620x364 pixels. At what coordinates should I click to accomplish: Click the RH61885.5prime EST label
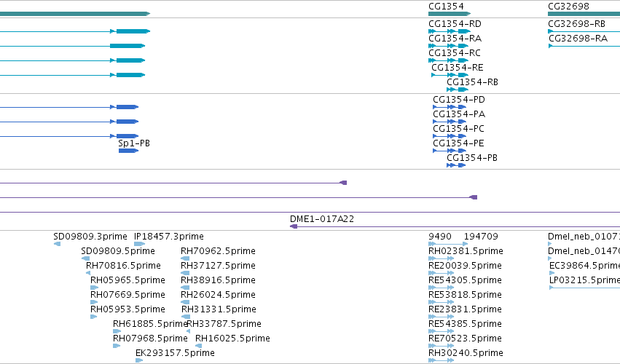click(x=150, y=324)
